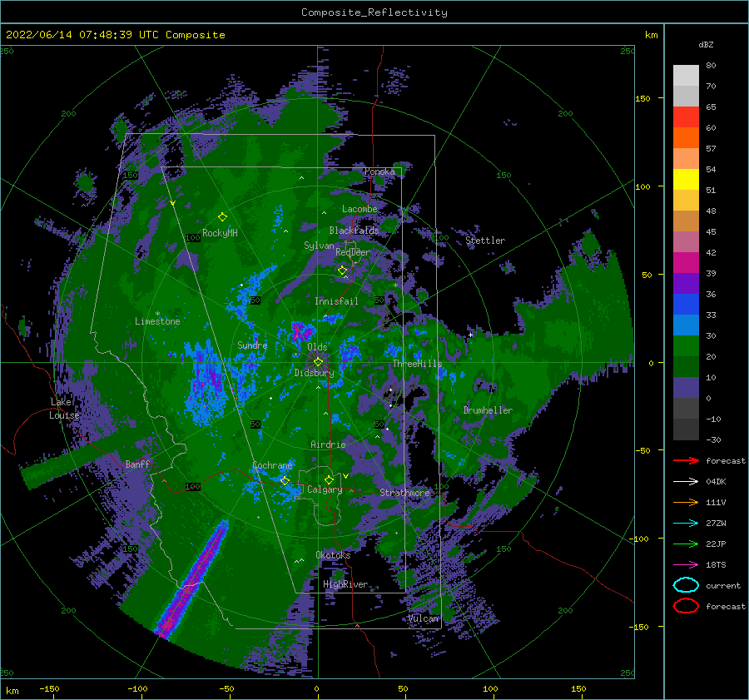This screenshot has width=749, height=700.
Task: Click the Calgary city label
Action: (325, 489)
